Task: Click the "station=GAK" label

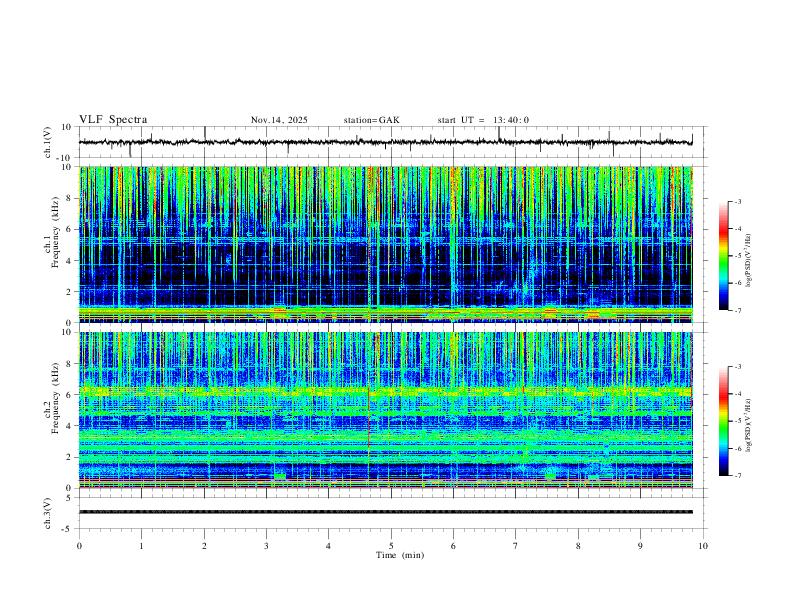Action: point(371,120)
